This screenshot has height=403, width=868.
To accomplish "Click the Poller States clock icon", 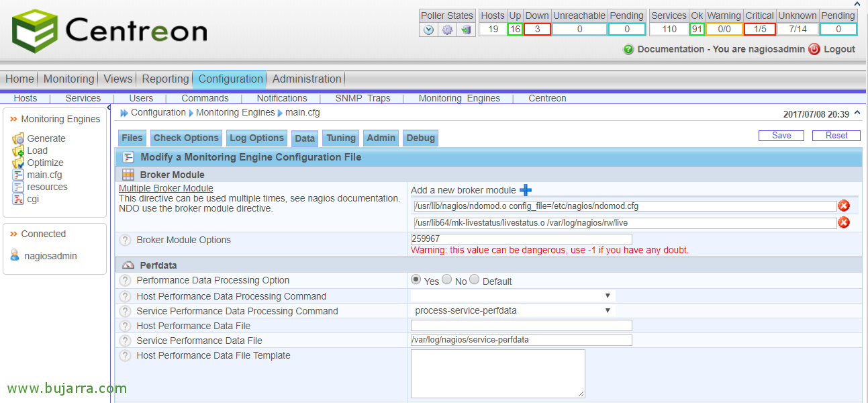I will 429,30.
